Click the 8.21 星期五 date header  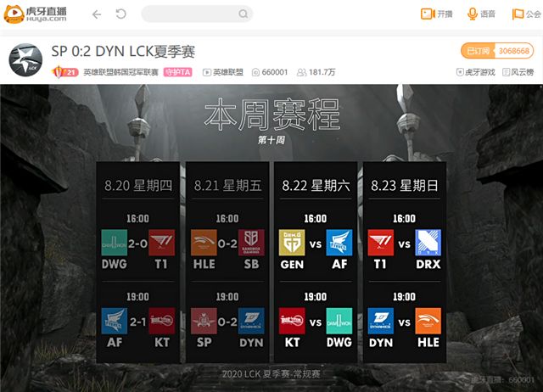[227, 185]
